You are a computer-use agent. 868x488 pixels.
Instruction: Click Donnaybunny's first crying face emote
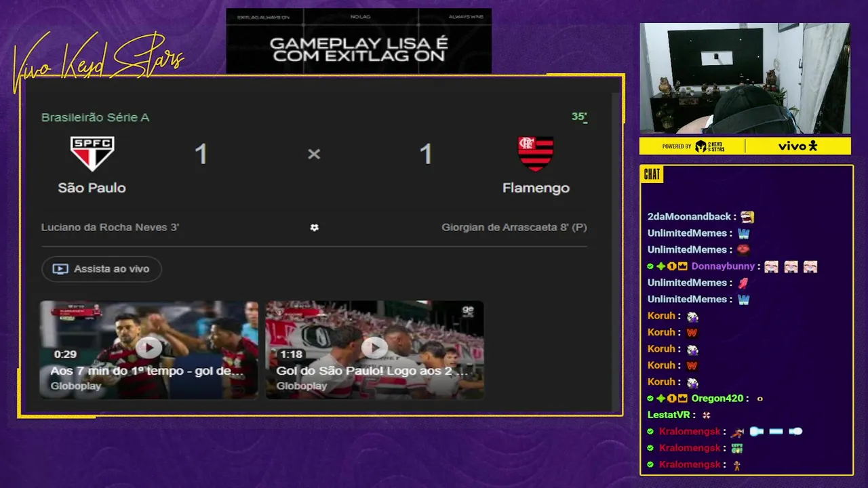pos(771,266)
